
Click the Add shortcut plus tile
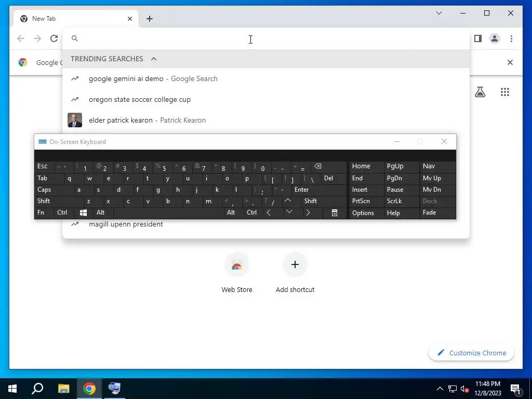coord(295,273)
